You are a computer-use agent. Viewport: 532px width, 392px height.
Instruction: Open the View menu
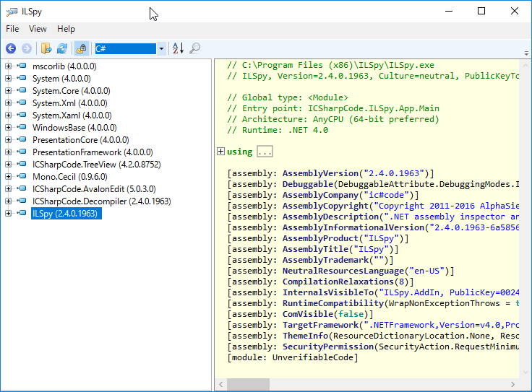click(38, 29)
